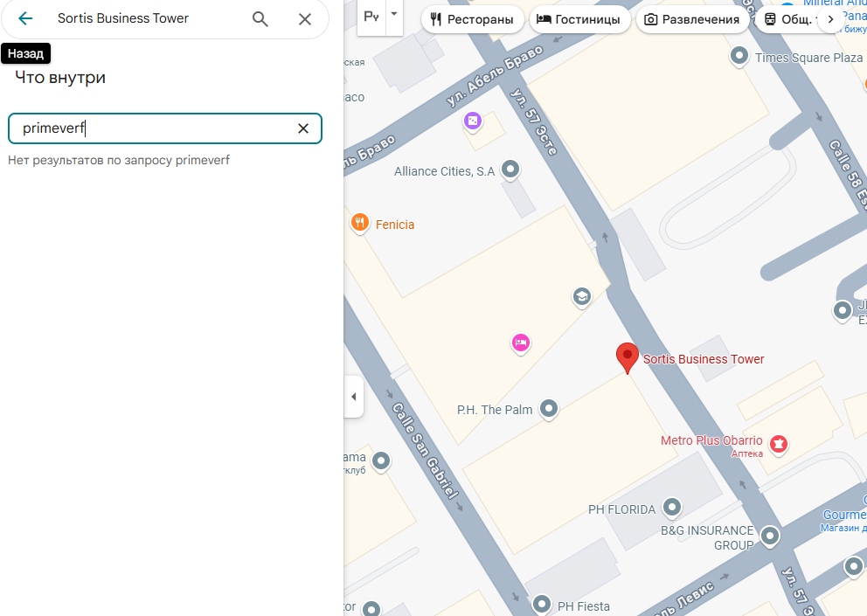Click the Calle San Gabriel street label
The image size is (867, 616).
(426, 451)
